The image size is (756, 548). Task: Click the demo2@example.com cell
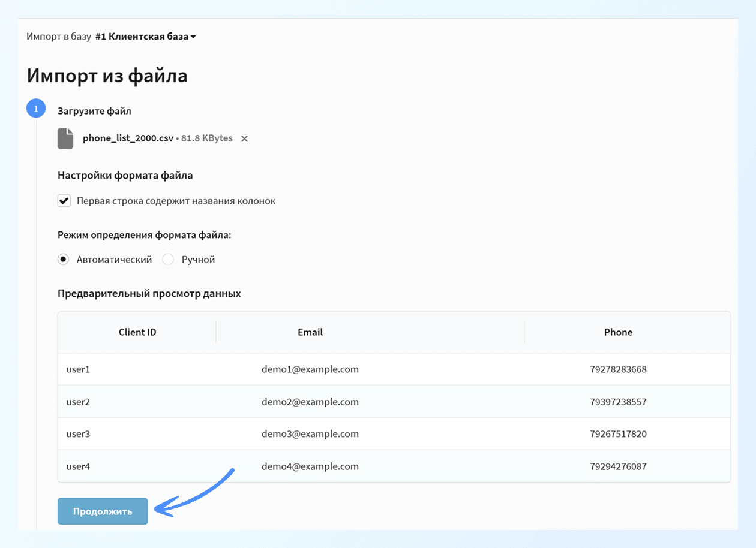310,402
